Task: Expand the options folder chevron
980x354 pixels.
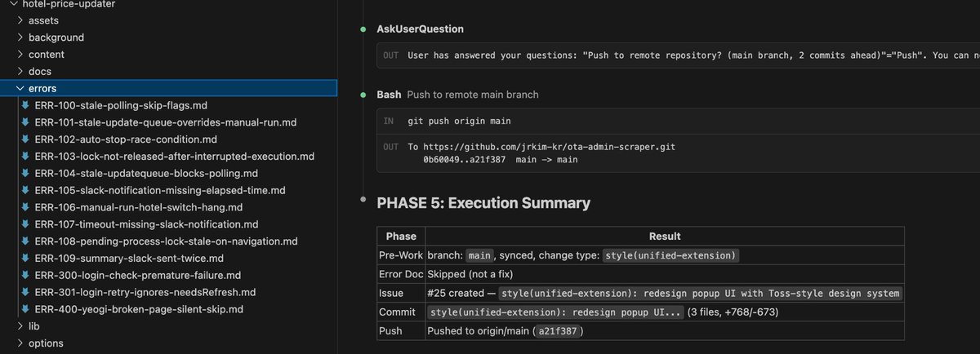Action: tap(20, 343)
